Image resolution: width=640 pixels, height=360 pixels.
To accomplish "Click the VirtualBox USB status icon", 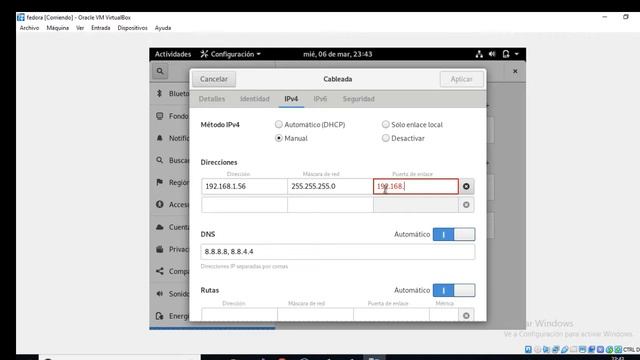I will [x=564, y=349].
